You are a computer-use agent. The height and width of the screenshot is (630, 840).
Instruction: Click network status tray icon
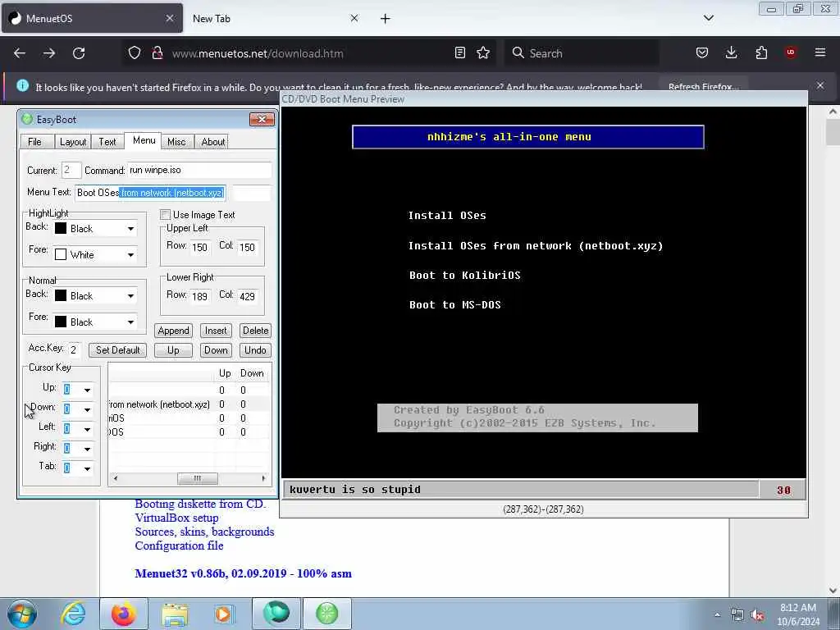click(x=737, y=615)
